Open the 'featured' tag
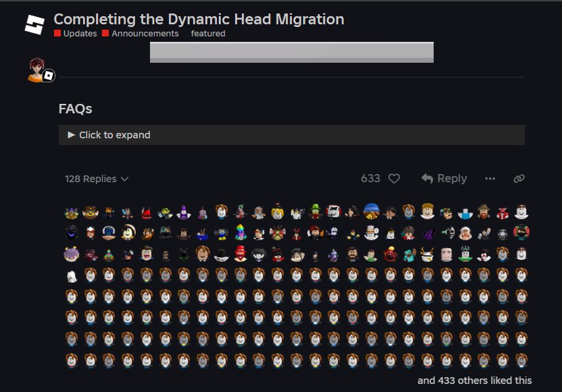This screenshot has width=562, height=392. pyautogui.click(x=208, y=33)
